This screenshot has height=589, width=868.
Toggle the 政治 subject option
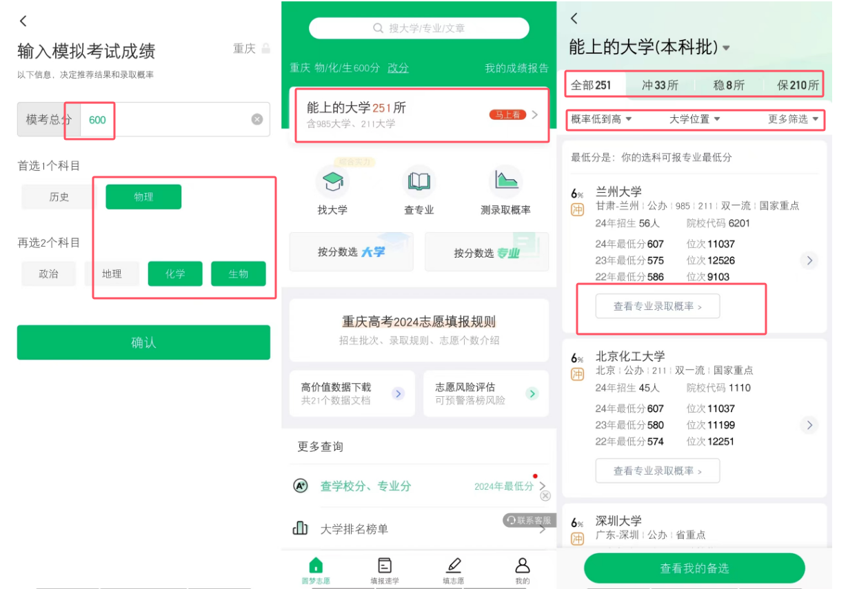click(48, 273)
